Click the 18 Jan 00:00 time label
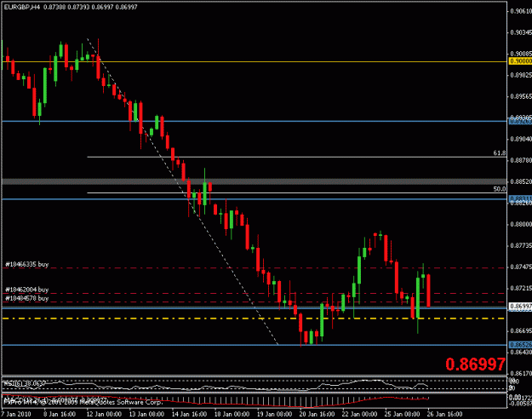Viewport: 532px width, 419px height. pos(232,414)
